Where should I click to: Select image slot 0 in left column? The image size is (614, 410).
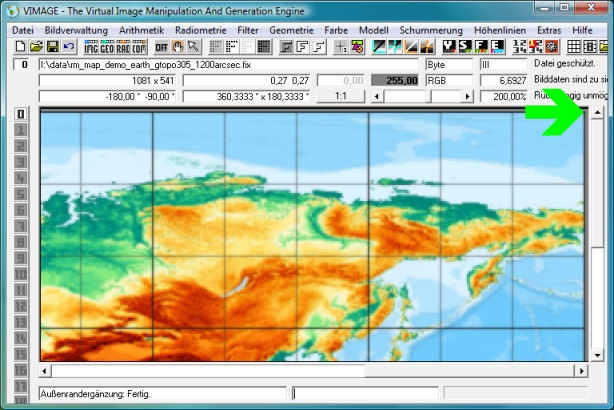click(x=20, y=114)
